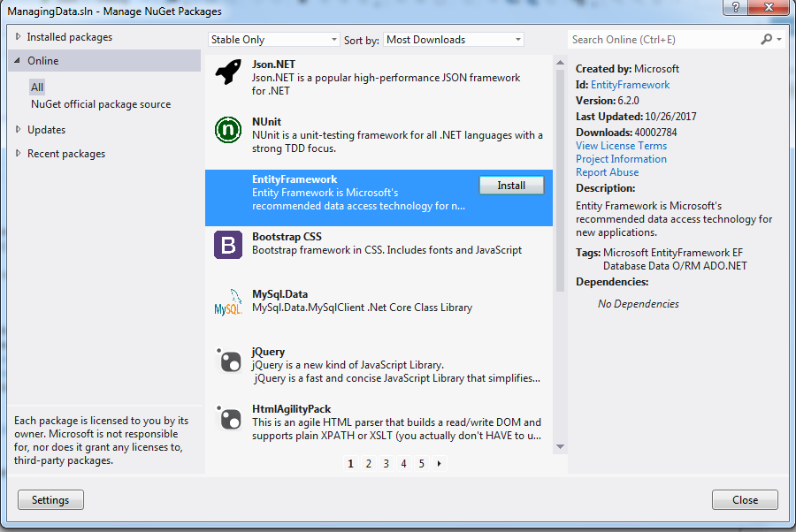Click the MySQL dolphin logo icon
The height and width of the screenshot is (532, 796).
pos(228,302)
